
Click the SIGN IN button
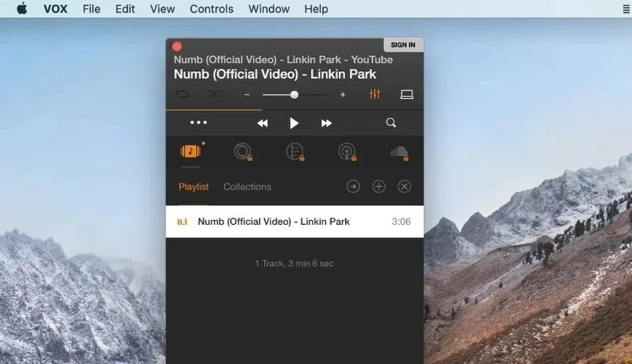(x=403, y=45)
